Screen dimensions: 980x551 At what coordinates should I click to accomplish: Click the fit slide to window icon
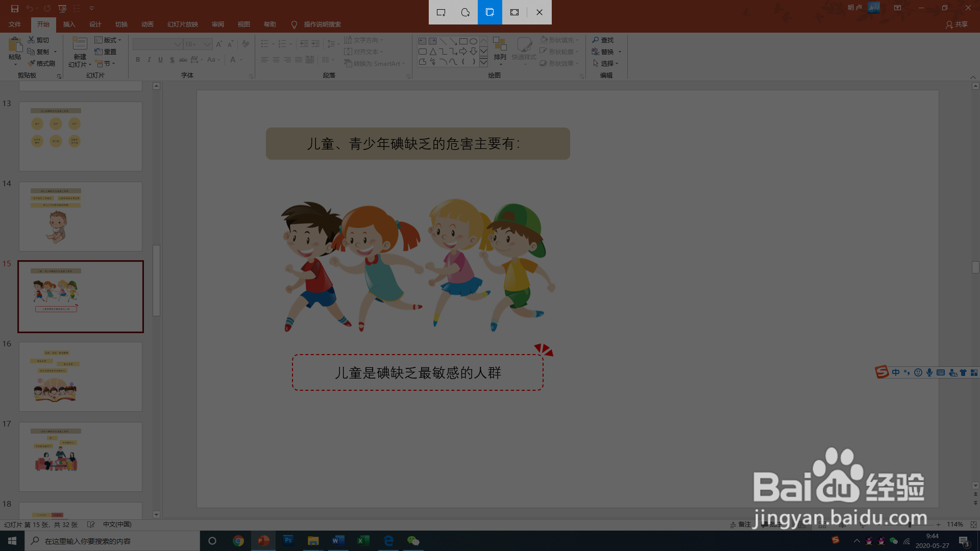point(973,524)
